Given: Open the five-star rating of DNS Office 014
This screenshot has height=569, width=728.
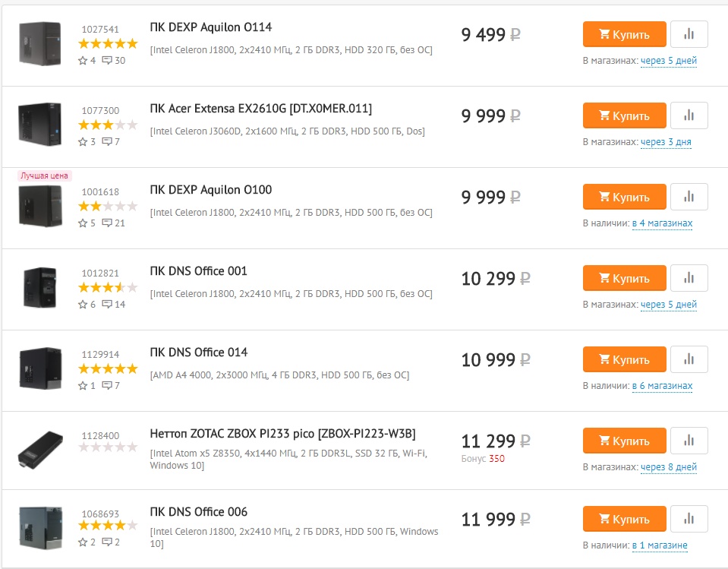Looking at the screenshot, I should point(108,368).
